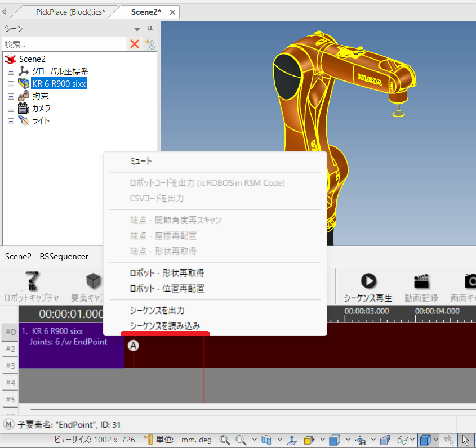
Task: Pin the scene panel with the pushpin icon
Action: coord(150,29)
